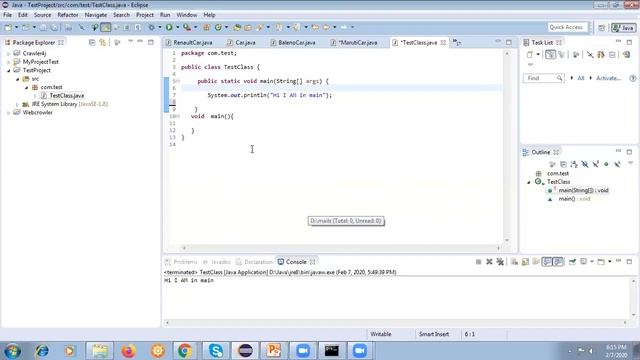The height and width of the screenshot is (360, 640).
Task: Click the Console vertical scrollbar
Action: coord(633,298)
